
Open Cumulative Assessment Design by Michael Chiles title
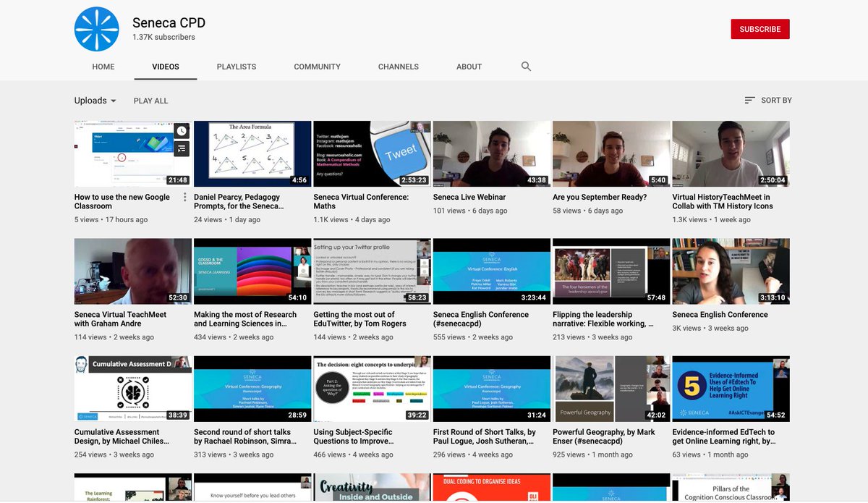click(122, 437)
